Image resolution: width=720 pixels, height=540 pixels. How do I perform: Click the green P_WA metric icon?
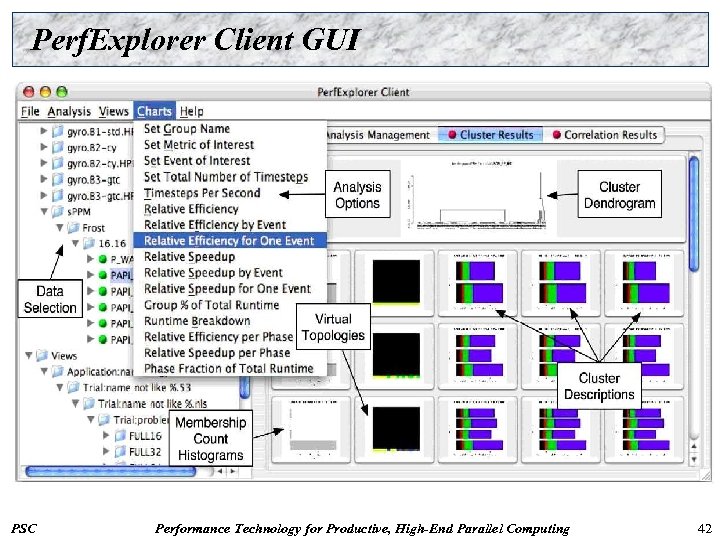(103, 259)
